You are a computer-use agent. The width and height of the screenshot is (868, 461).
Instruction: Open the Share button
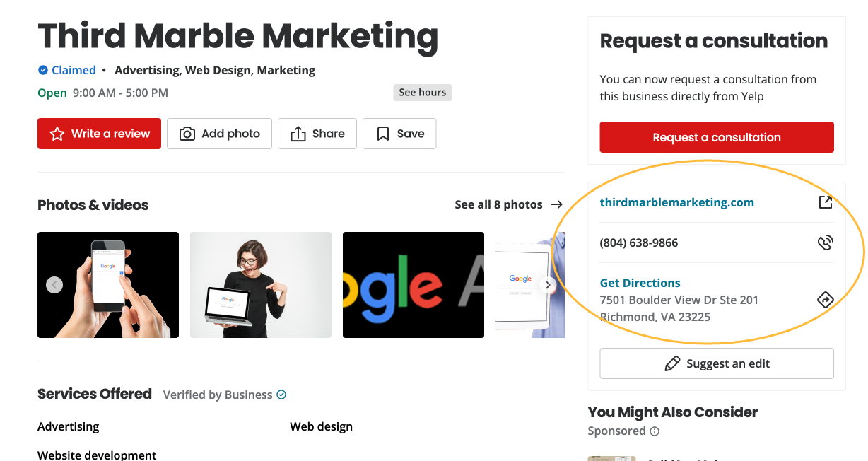[317, 134]
